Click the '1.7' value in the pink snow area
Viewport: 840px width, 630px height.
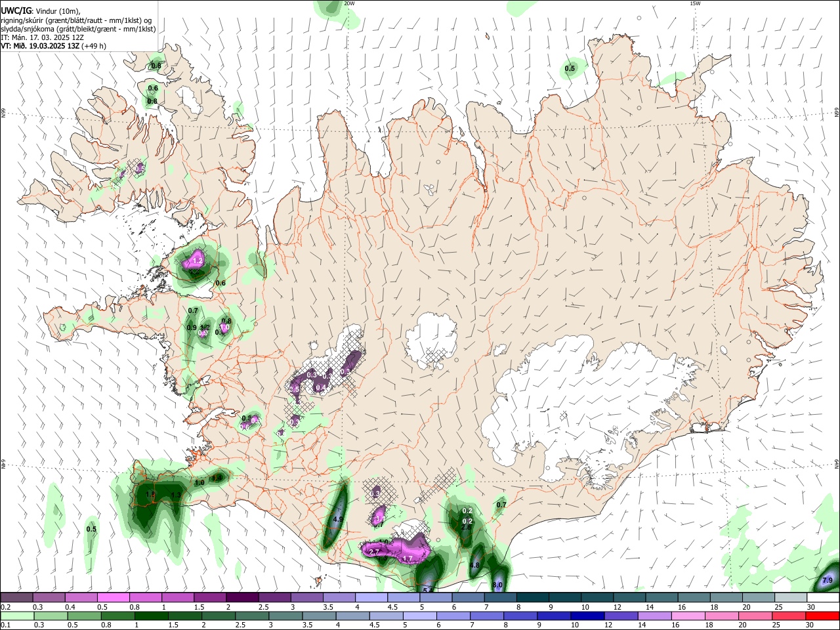[408, 559]
